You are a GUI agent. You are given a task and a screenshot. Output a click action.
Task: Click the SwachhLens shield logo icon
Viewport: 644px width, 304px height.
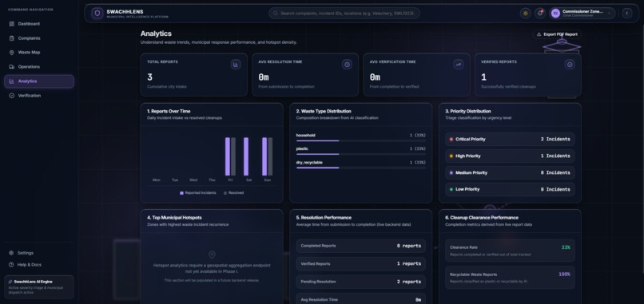pyautogui.click(x=97, y=14)
